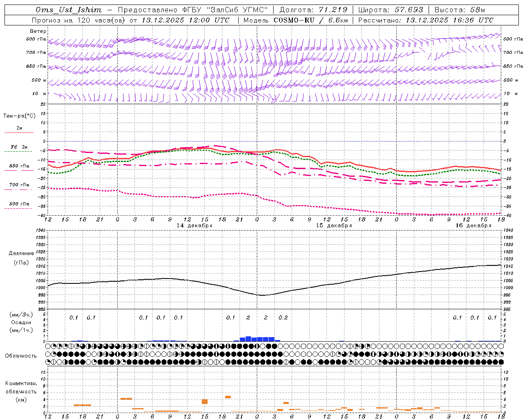Click the right-side 500 гПа wind level label
This screenshot has height=420, width=525.
[513, 39]
